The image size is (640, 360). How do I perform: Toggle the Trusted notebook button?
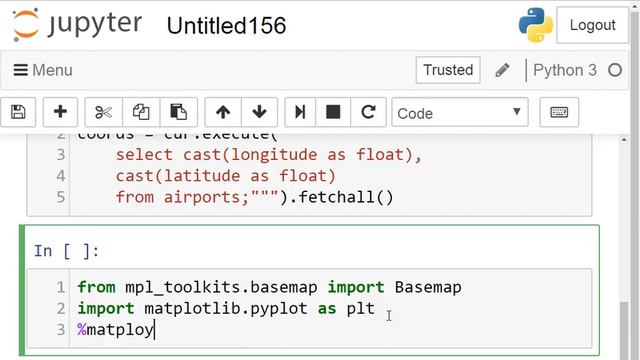(448, 70)
